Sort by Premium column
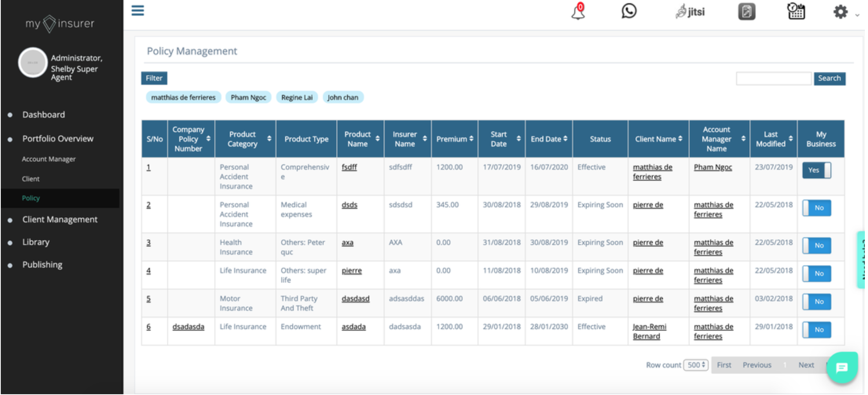This screenshot has width=868, height=395. [471, 139]
